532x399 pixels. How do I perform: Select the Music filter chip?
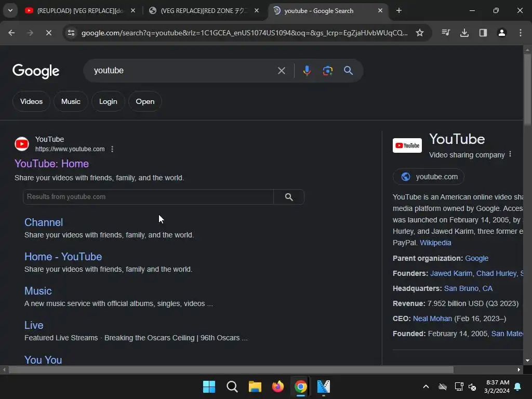(71, 101)
